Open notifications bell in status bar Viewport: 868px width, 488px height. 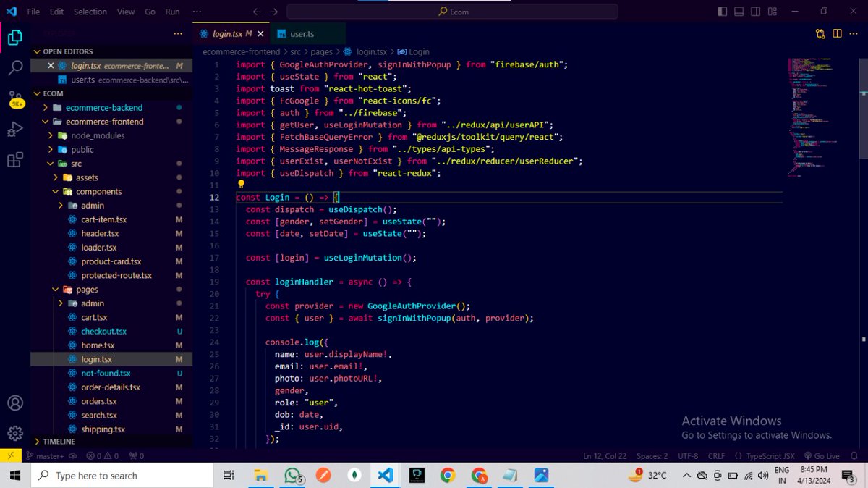point(855,456)
